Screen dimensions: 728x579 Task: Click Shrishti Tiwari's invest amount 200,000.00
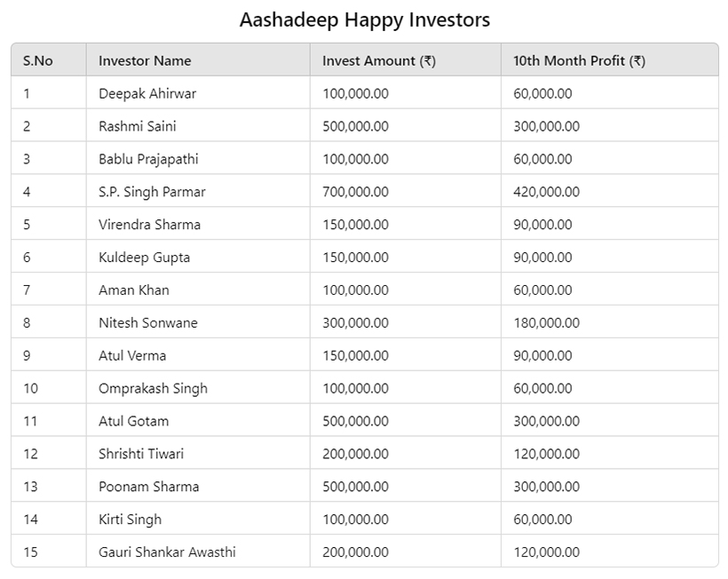(x=355, y=454)
